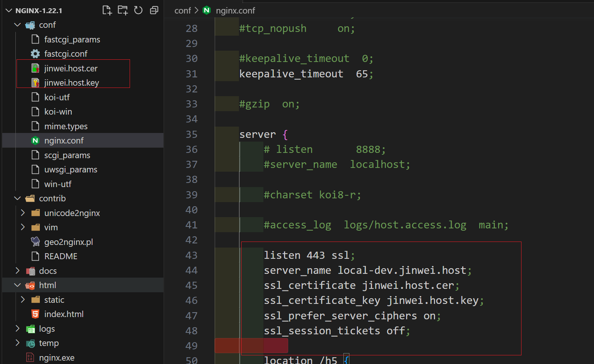Click the HTML5 icon of index.html
Image resolution: width=594 pixels, height=364 pixels.
tap(35, 314)
